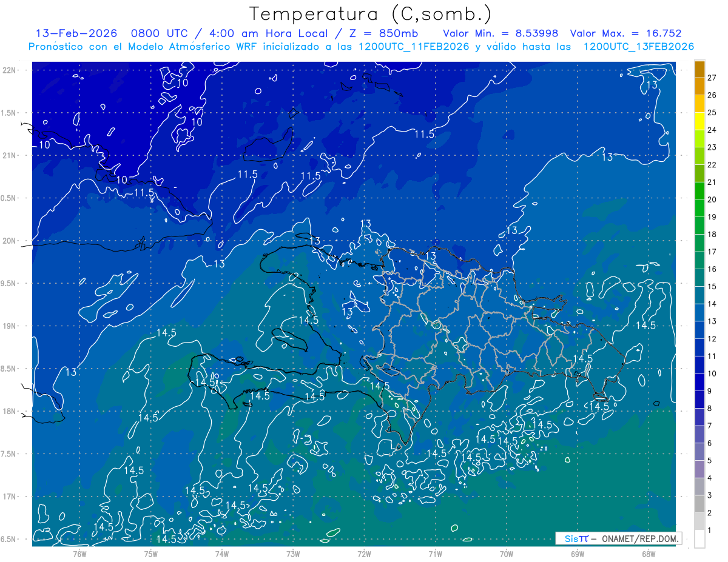Click the '76W' longitude label
Screen dimensions: 728x562
click(x=80, y=554)
